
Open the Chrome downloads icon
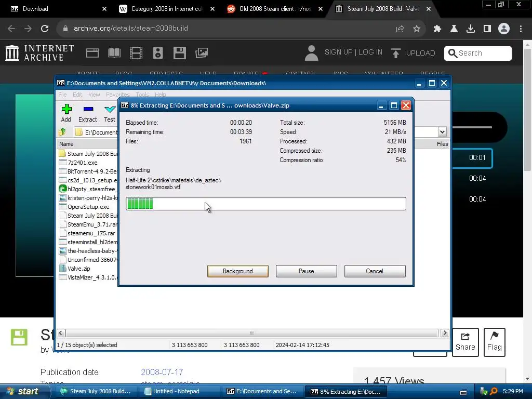[471, 29]
